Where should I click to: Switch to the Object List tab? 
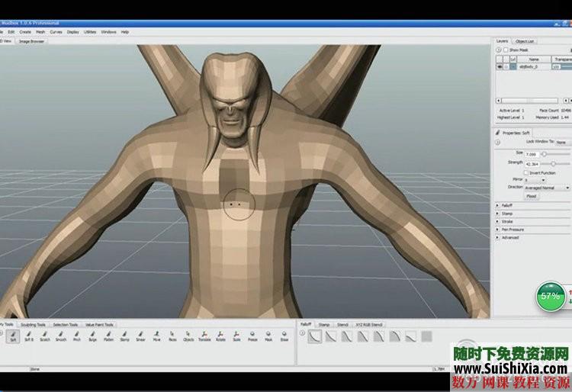[525, 41]
